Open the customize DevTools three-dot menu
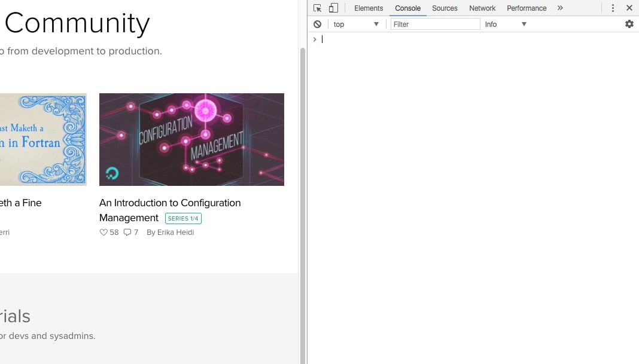 [x=612, y=8]
